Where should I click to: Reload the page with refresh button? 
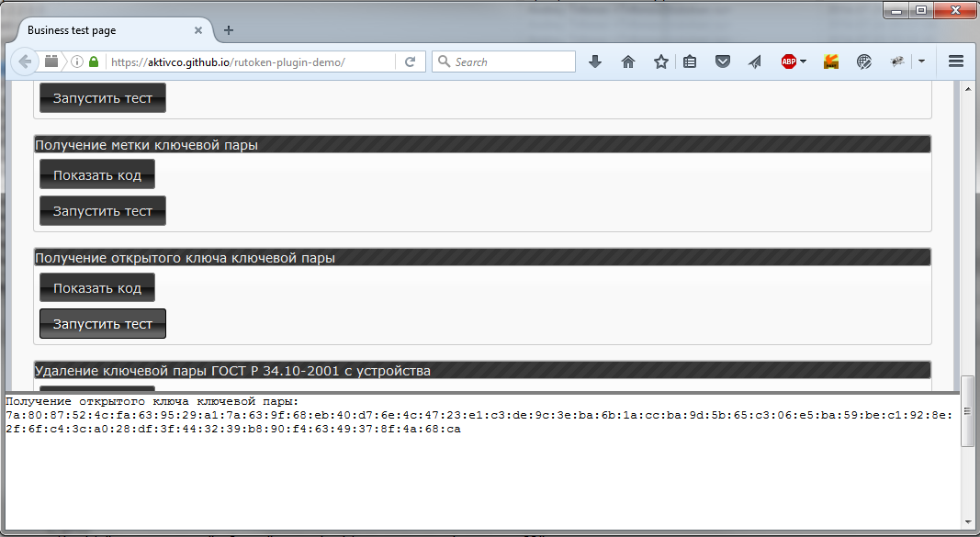(x=410, y=62)
